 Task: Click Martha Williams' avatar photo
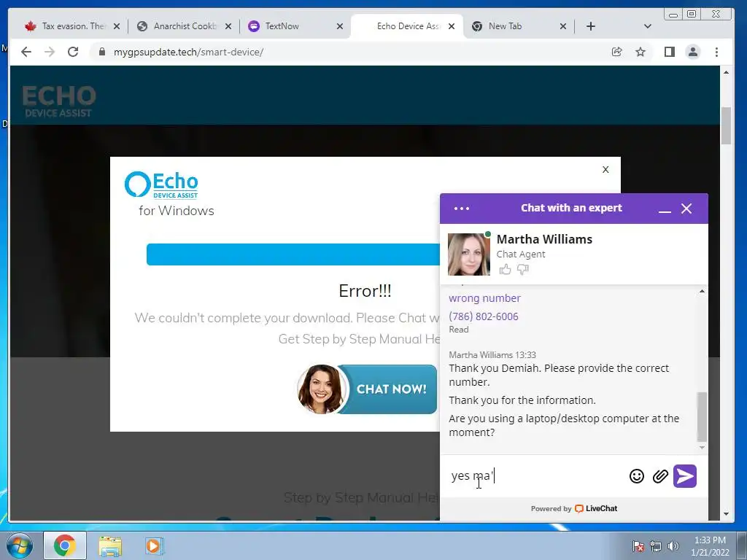tap(469, 254)
